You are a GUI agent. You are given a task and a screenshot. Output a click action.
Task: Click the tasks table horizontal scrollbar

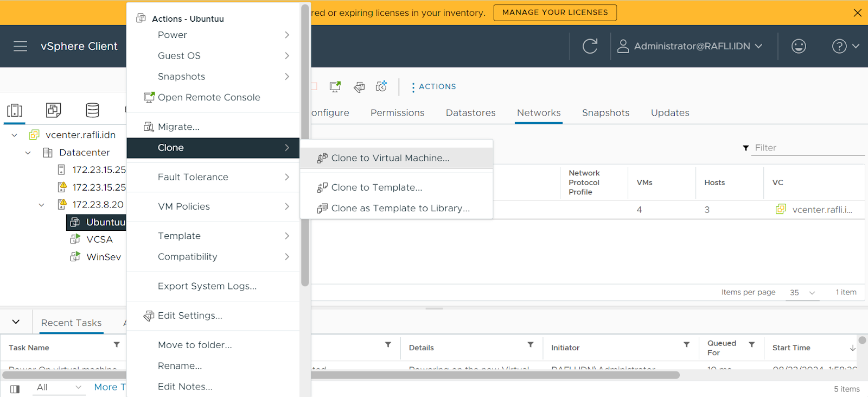pos(341,375)
